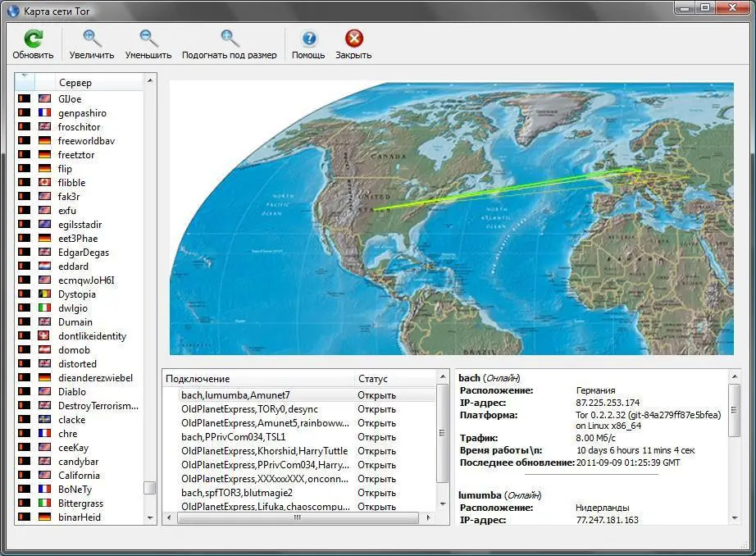Click the French flag beside genpashiro
Image resolution: width=756 pixels, height=556 pixels.
coord(44,112)
